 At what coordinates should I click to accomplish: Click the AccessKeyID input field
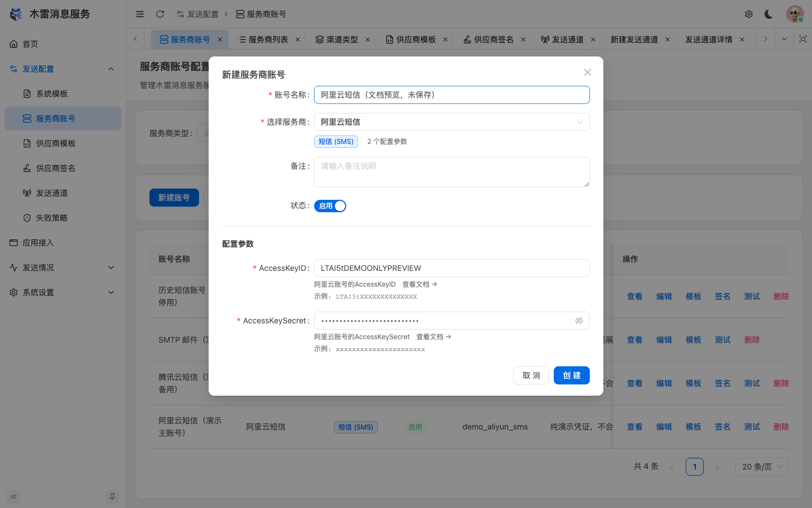pyautogui.click(x=452, y=268)
